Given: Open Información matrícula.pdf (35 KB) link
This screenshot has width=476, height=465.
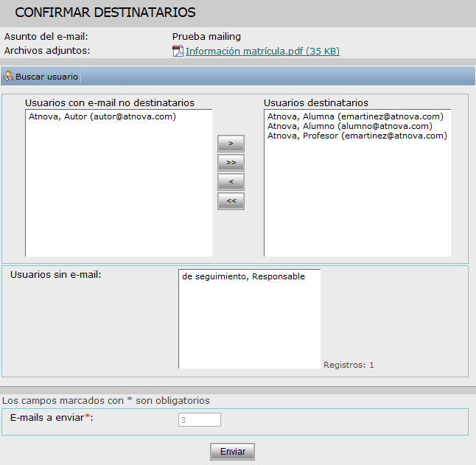Looking at the screenshot, I should pos(262,51).
